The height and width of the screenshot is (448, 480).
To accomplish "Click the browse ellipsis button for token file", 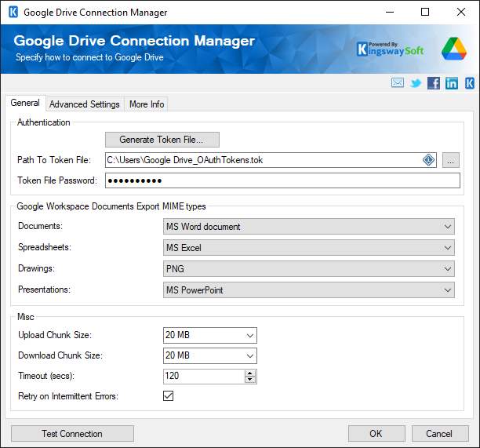I will pos(451,160).
